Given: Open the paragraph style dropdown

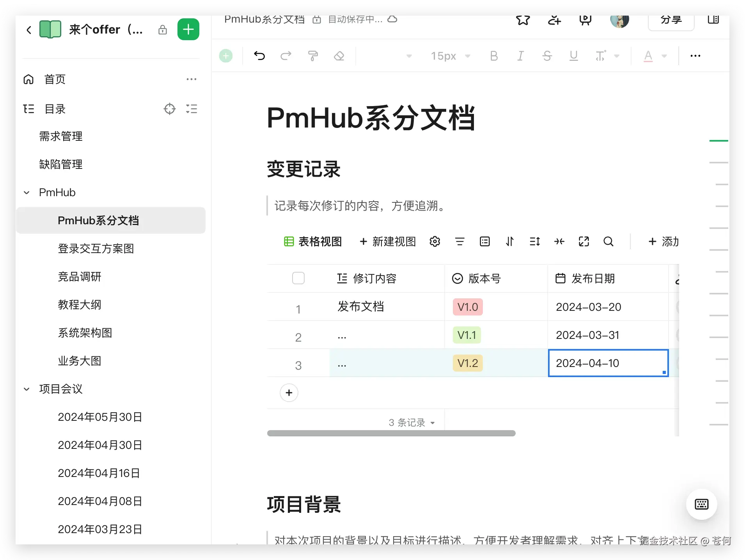Looking at the screenshot, I should coord(409,56).
